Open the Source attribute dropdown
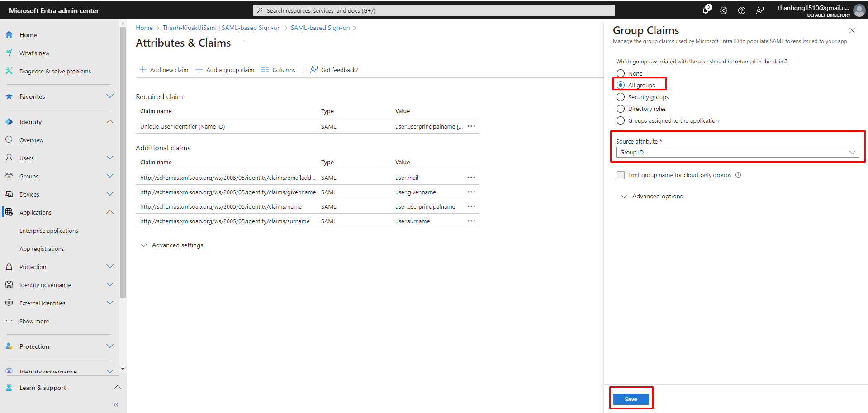Screen dimensions: 868x413 coord(737,152)
